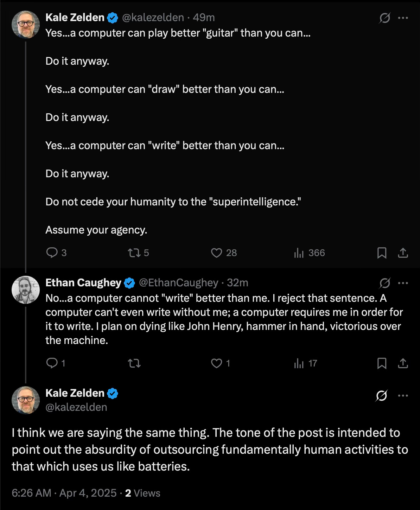Bookmark Kale Zelden's first post
Viewport: 420px width, 510px height.
coord(382,253)
